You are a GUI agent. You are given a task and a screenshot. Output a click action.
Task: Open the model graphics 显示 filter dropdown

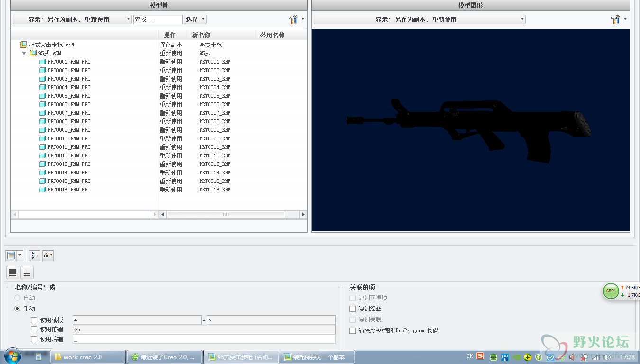coord(420,19)
